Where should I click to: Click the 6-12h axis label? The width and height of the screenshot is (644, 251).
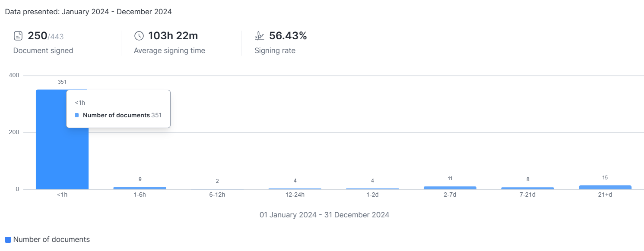217,195
